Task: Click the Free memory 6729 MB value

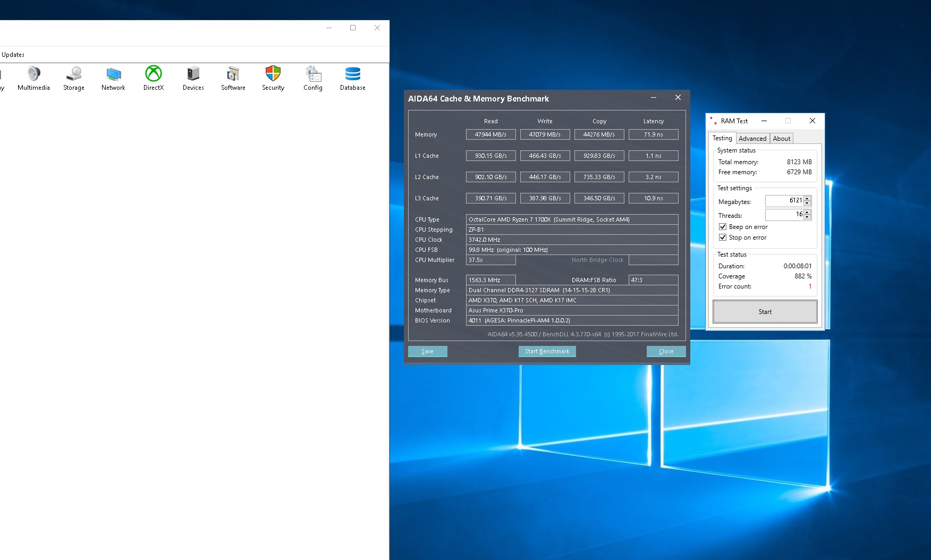Action: [x=799, y=172]
